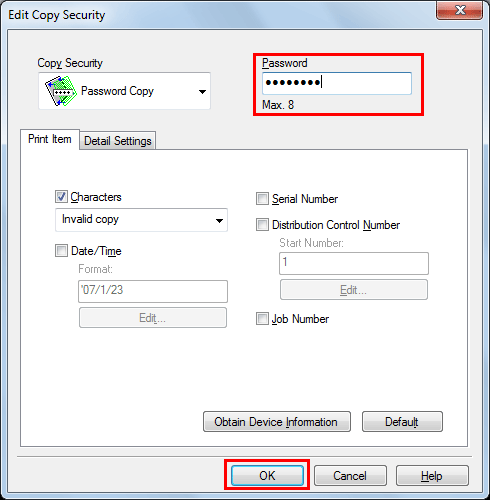Enable the Date/Time checkbox
This screenshot has width=490, height=500.
[61, 251]
